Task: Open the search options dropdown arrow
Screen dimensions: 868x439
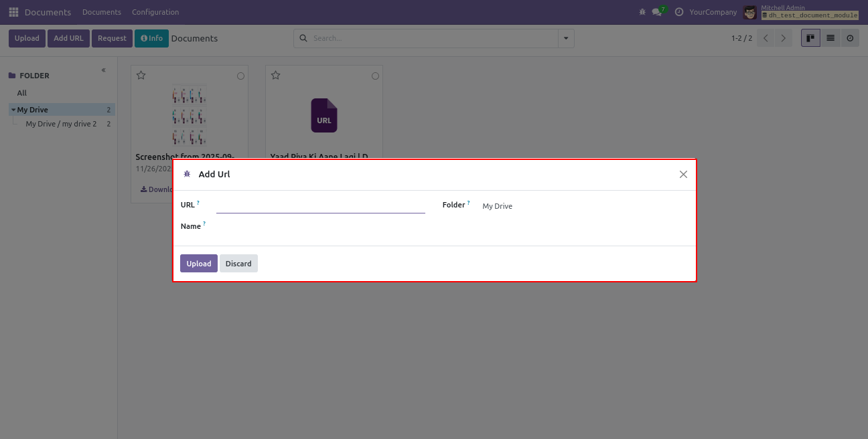Action: (x=566, y=39)
